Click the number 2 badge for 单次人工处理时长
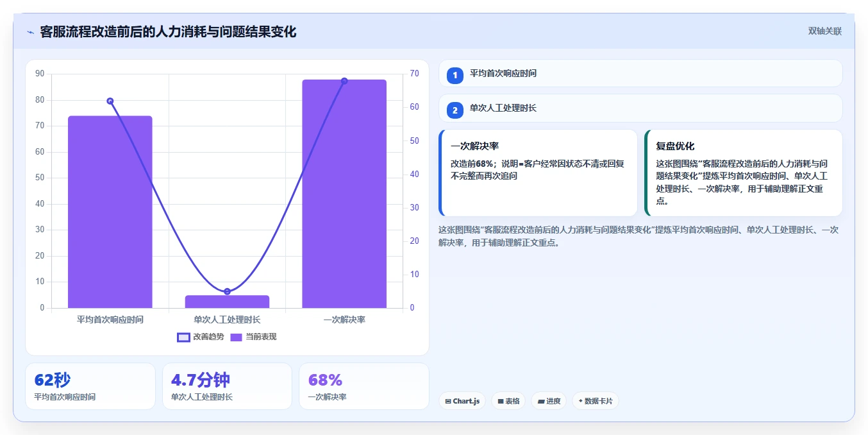 pos(455,110)
